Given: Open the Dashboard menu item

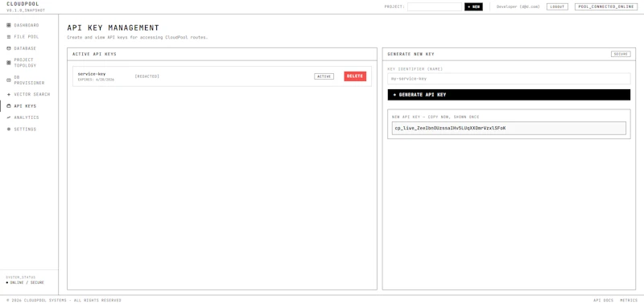Looking at the screenshot, I should point(27,25).
